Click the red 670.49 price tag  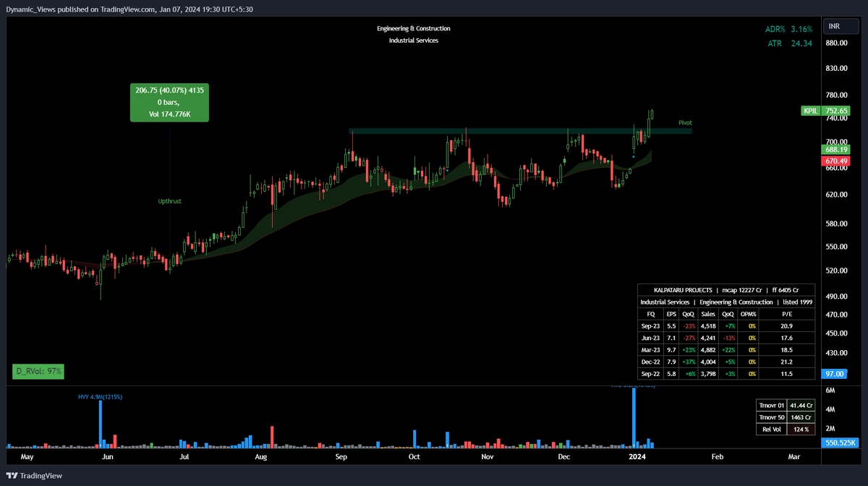click(x=836, y=161)
